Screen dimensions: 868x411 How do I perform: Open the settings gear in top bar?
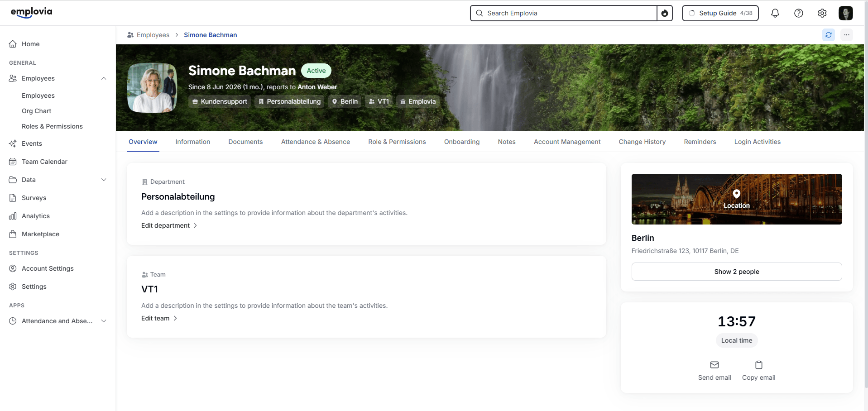click(822, 13)
